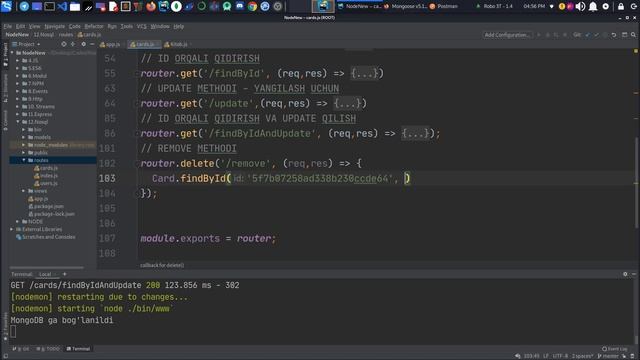
Task: Open the Git tool window button
Action: click(x=20, y=349)
